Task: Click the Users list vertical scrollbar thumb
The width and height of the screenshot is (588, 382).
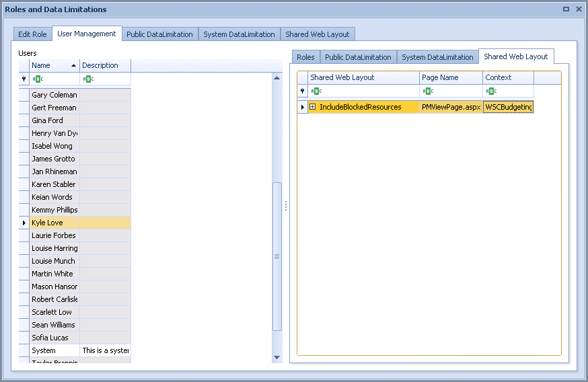Action: pyautogui.click(x=277, y=256)
